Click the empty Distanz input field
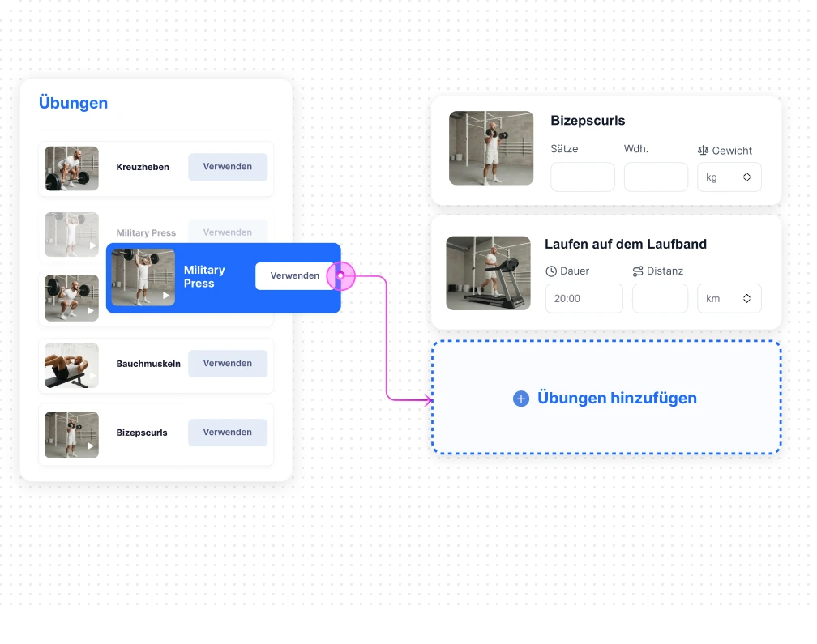817x644 pixels. point(660,298)
